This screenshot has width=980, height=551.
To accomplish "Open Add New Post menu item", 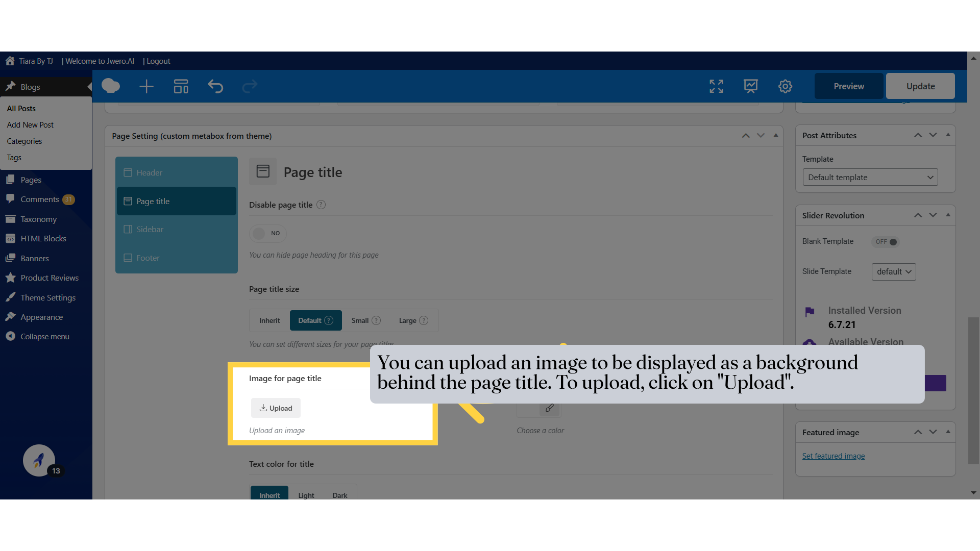I will click(x=30, y=125).
